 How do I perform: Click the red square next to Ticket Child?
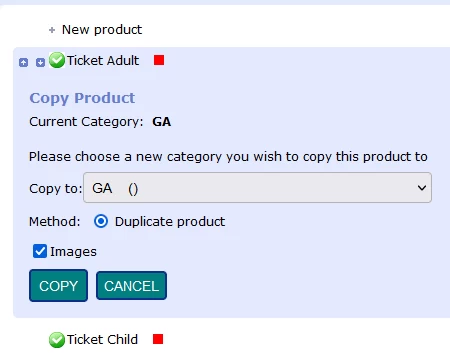pyautogui.click(x=158, y=339)
